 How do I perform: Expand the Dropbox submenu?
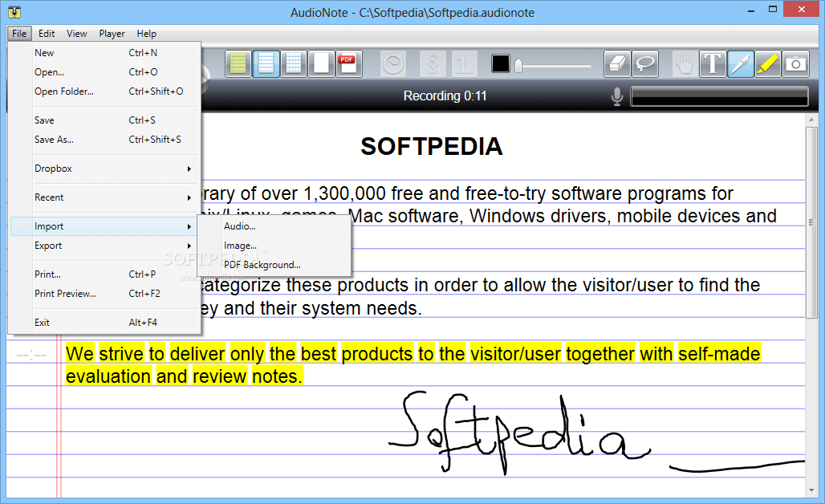click(x=104, y=169)
